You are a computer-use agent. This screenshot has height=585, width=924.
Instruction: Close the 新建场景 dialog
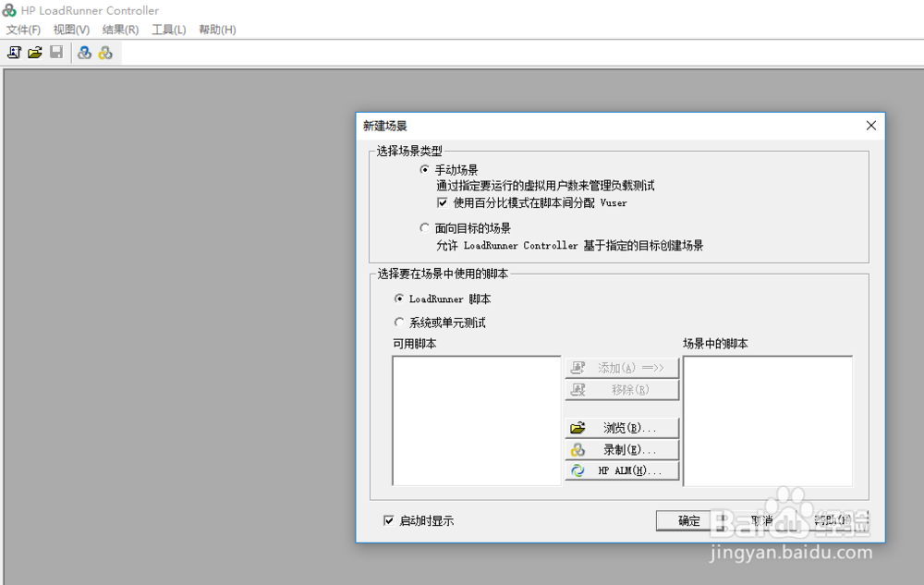(x=871, y=126)
